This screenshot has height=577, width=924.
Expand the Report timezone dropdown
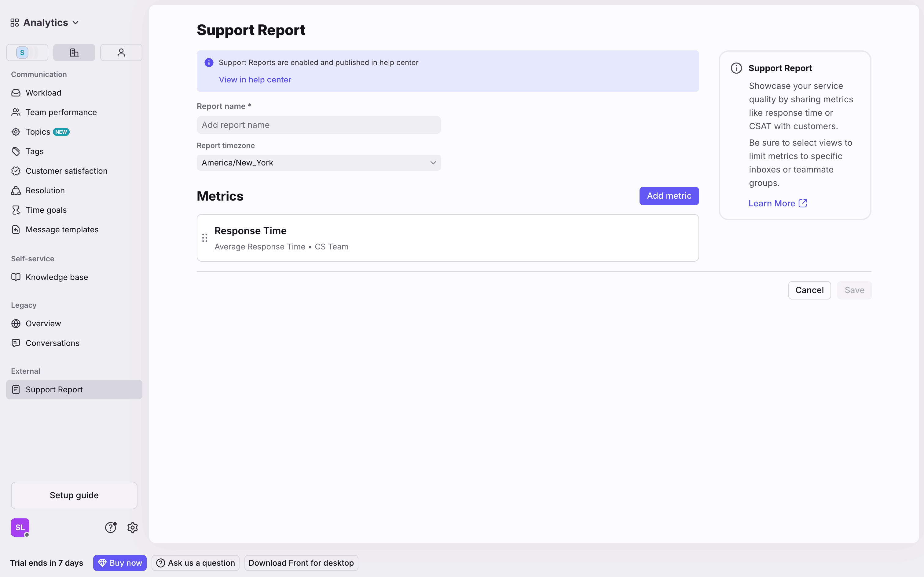[x=318, y=162]
